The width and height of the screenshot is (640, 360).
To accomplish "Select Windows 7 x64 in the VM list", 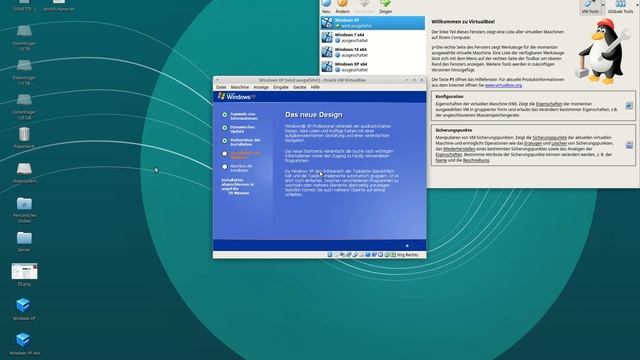I will (373, 38).
